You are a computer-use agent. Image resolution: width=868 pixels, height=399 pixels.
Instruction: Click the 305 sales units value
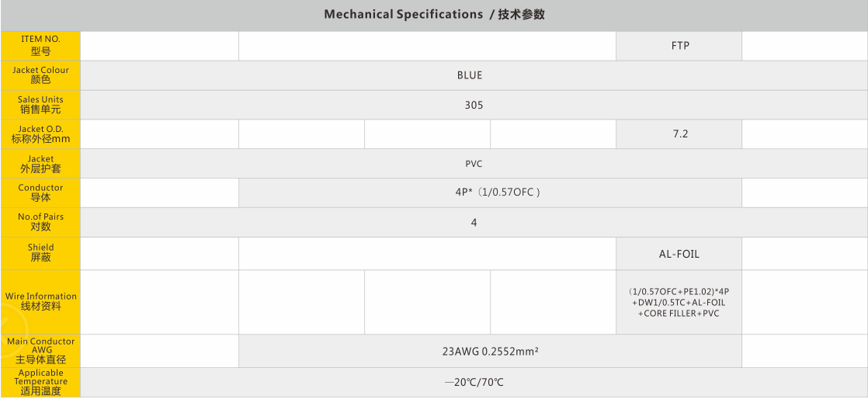[x=474, y=105]
